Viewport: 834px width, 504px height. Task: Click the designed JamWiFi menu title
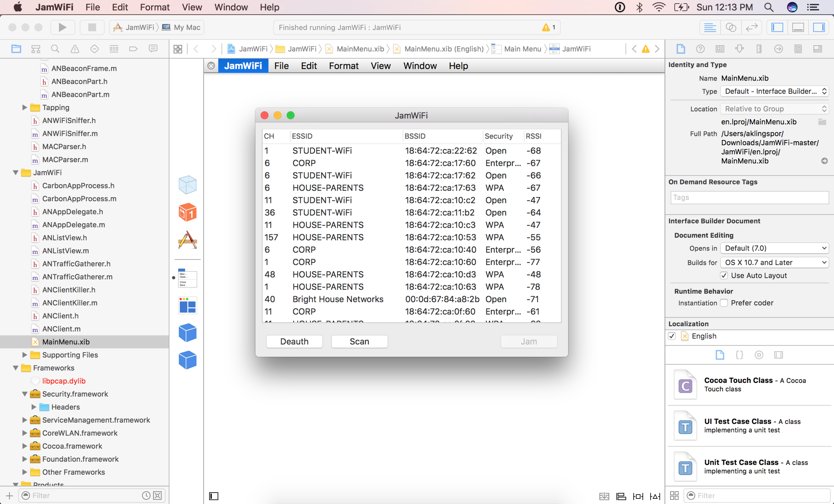click(243, 66)
